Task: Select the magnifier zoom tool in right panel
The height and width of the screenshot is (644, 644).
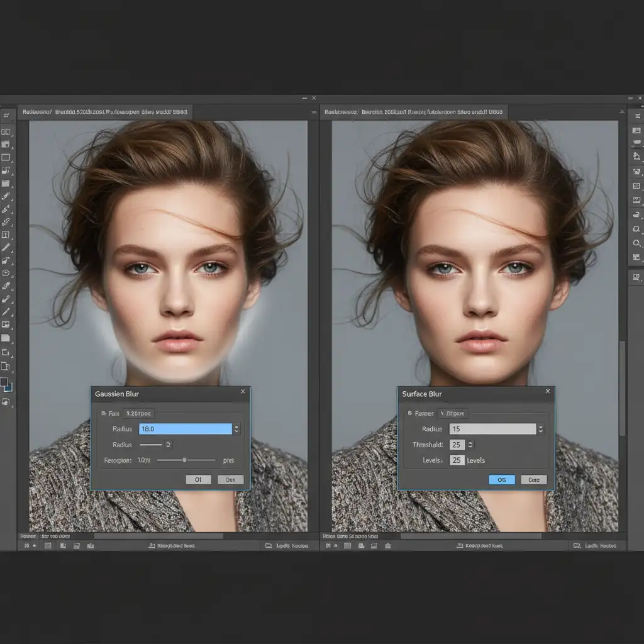Action: pyautogui.click(x=636, y=243)
